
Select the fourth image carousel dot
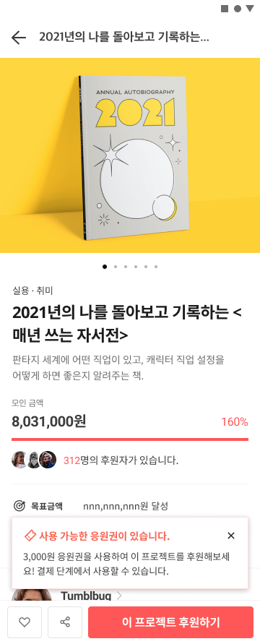tap(136, 267)
